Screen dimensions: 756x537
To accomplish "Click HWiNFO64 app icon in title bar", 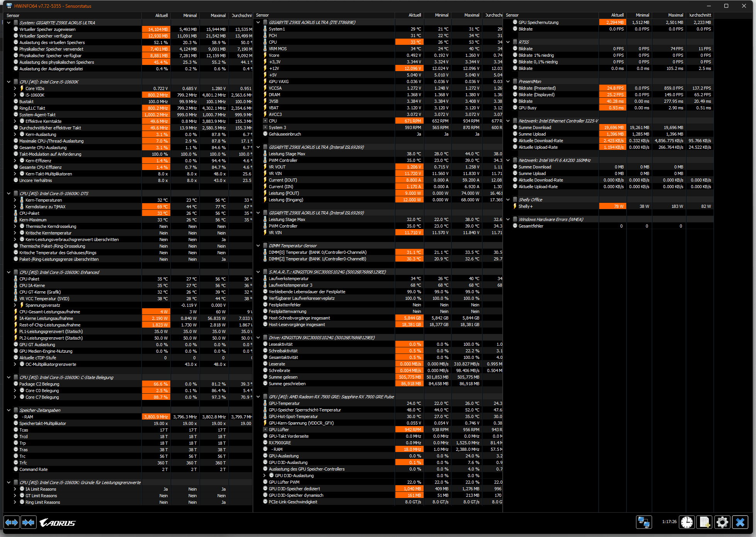I will coord(9,6).
